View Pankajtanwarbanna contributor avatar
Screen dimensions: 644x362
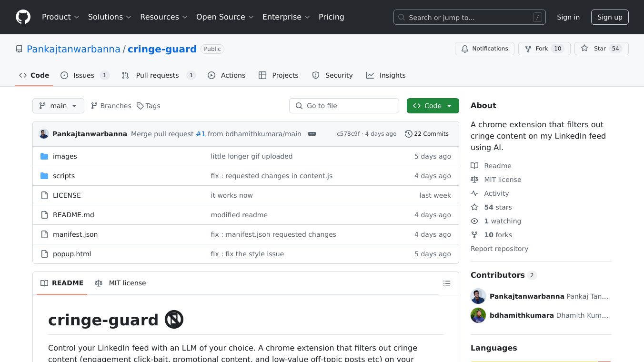pyautogui.click(x=478, y=296)
